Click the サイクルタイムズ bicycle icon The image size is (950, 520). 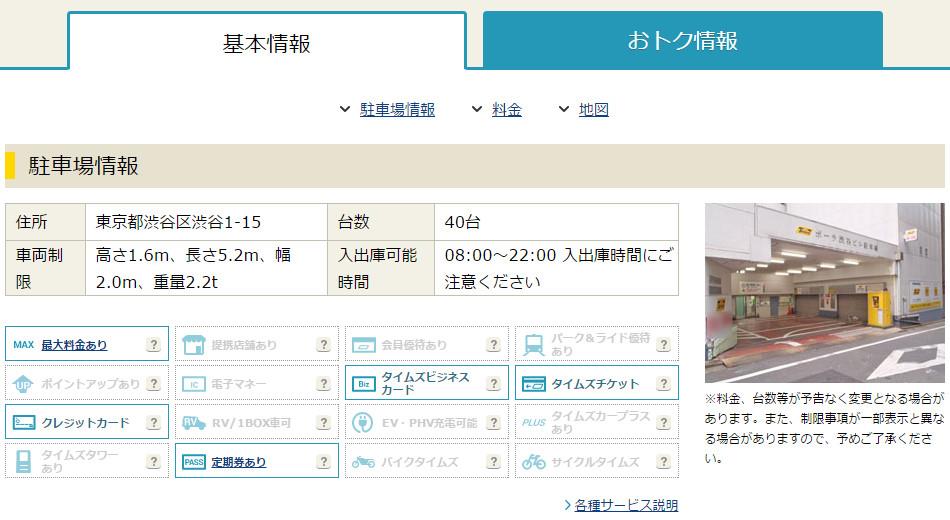point(534,462)
